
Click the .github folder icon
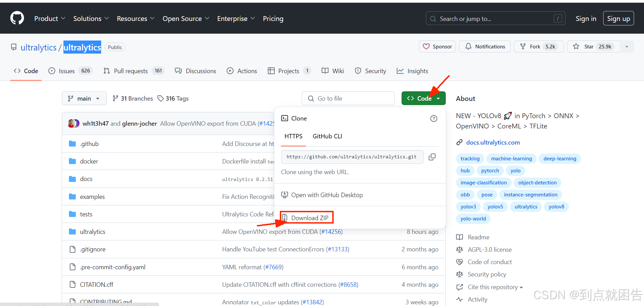pyautogui.click(x=72, y=144)
